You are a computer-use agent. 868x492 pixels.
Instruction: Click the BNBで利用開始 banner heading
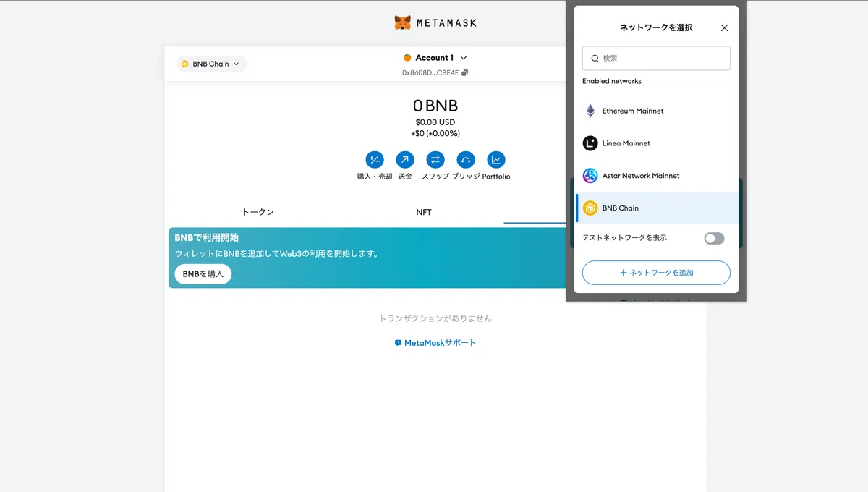pyautogui.click(x=207, y=237)
